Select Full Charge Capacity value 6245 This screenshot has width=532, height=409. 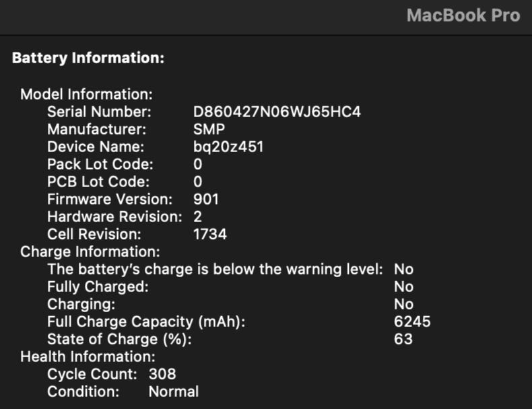click(x=412, y=322)
